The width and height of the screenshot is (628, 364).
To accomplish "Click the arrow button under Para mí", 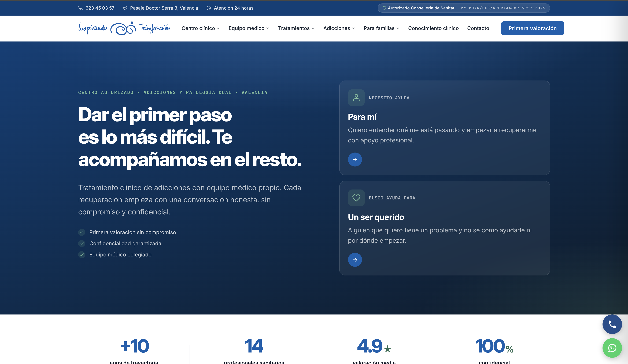I will (x=355, y=159).
